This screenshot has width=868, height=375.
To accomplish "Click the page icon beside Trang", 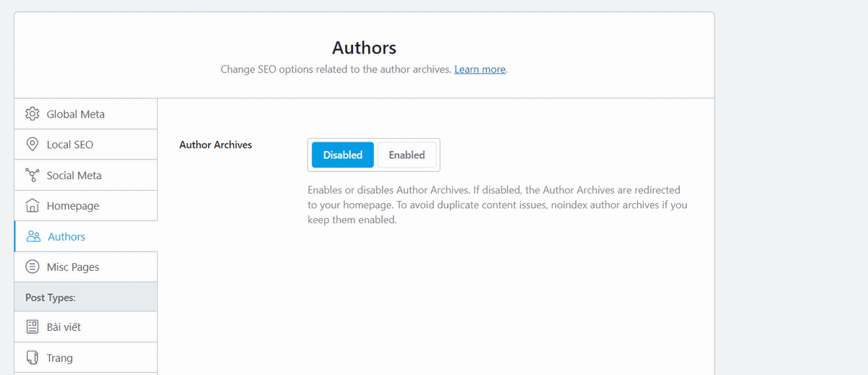I will click(32, 358).
